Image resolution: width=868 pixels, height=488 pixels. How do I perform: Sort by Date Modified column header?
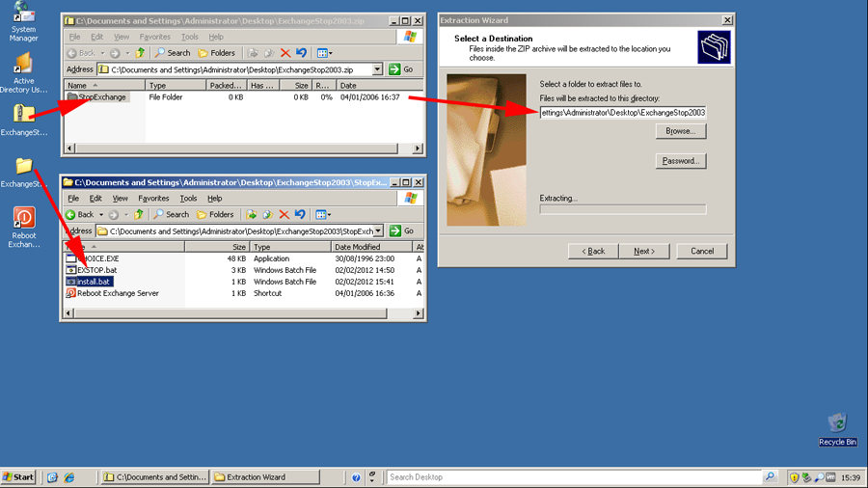click(x=372, y=247)
